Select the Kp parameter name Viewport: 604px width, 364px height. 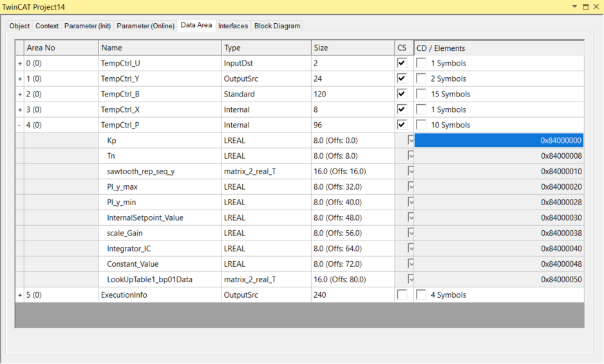point(111,140)
